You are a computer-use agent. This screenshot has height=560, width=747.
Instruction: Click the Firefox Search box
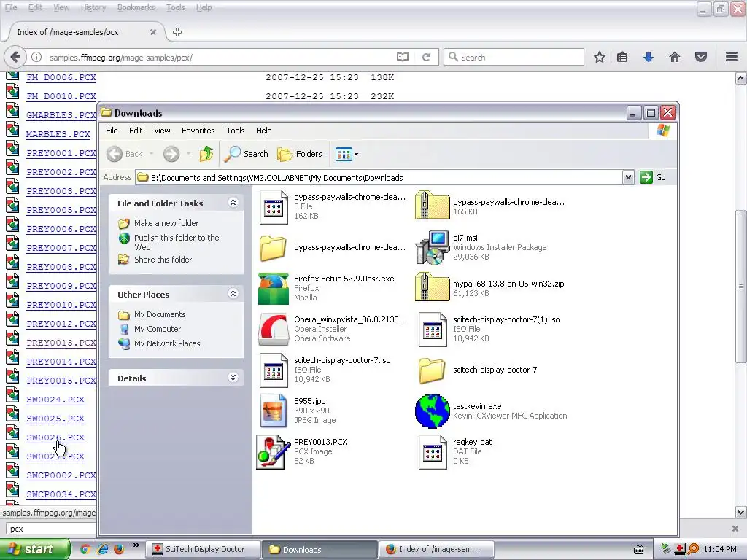514,57
